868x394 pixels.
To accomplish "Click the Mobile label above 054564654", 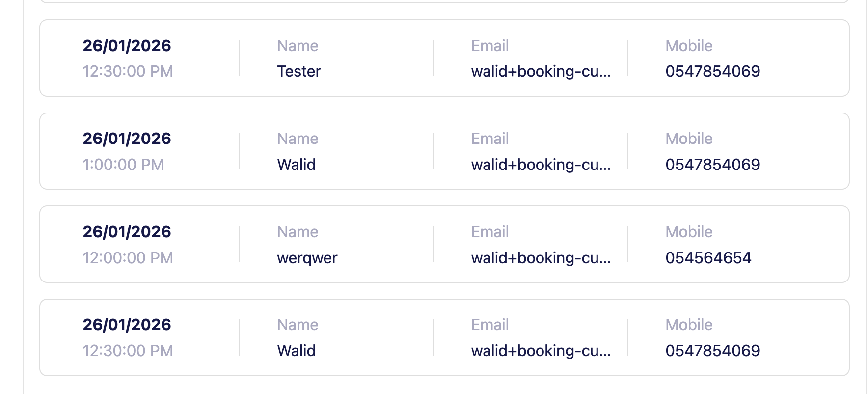I will point(689,232).
